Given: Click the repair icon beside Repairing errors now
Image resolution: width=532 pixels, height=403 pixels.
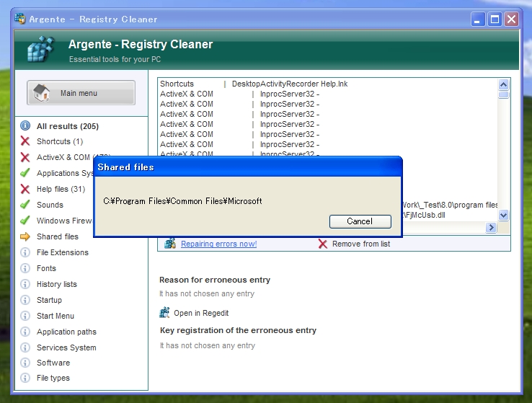Looking at the screenshot, I should click(x=170, y=244).
